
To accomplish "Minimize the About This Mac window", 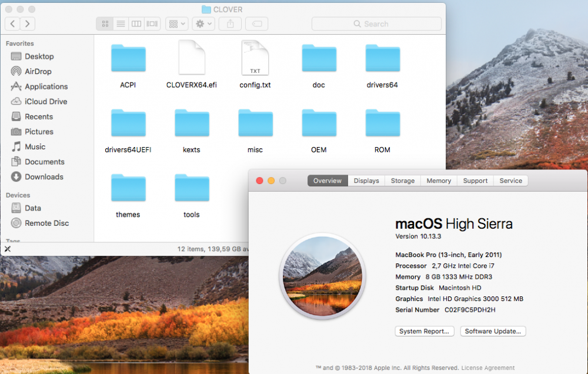I will (271, 181).
